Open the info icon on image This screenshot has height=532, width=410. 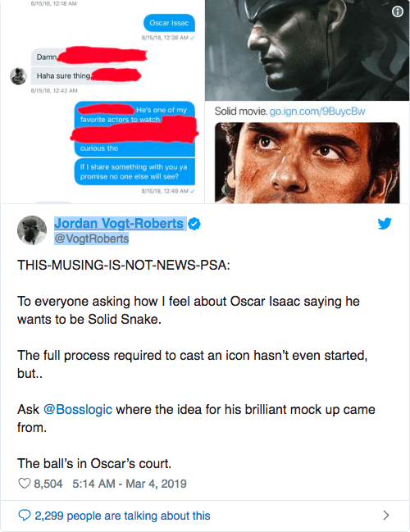[x=398, y=11]
